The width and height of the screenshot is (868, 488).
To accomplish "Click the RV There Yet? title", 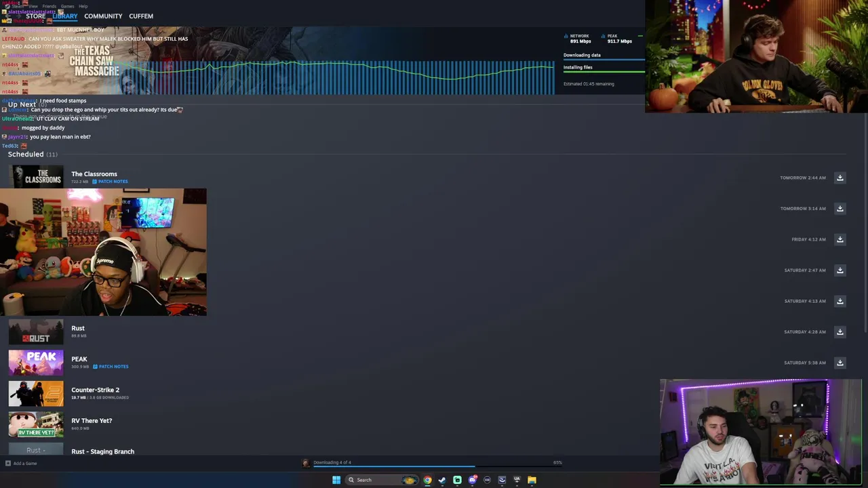I will click(x=92, y=420).
